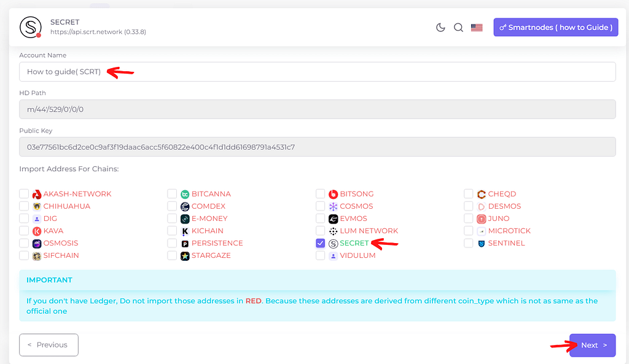Click E-Money chain logo
629x364 pixels.
tap(185, 219)
